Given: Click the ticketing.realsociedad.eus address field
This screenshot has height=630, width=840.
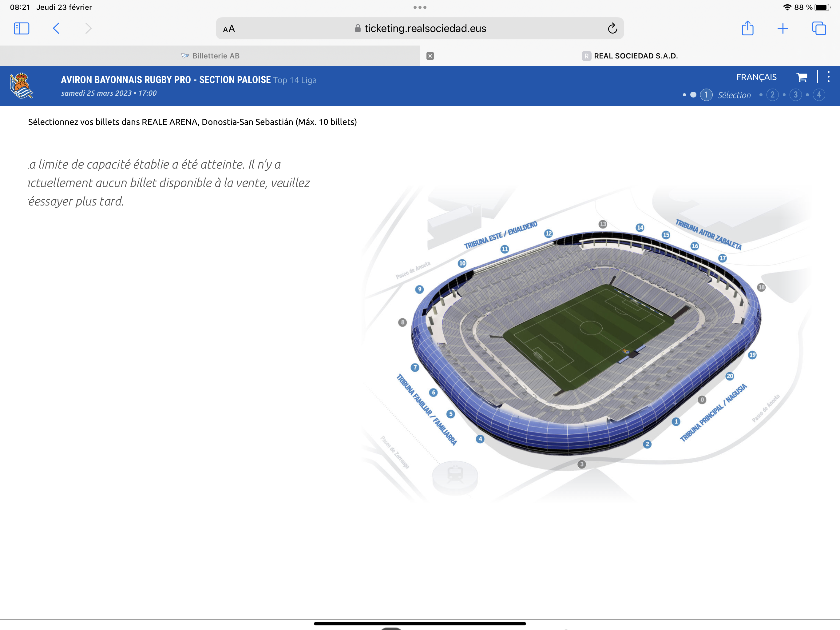Looking at the screenshot, I should [420, 29].
